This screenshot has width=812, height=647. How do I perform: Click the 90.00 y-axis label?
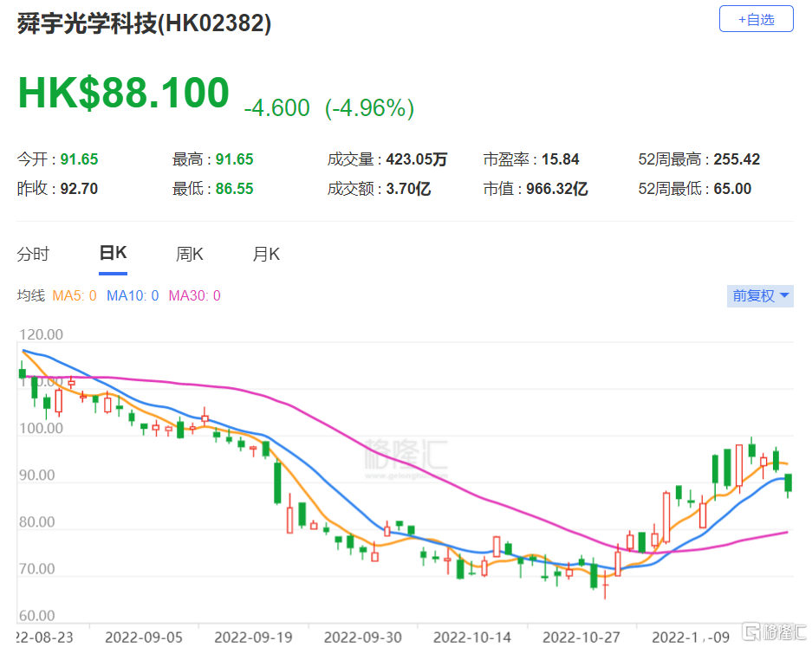pos(36,476)
